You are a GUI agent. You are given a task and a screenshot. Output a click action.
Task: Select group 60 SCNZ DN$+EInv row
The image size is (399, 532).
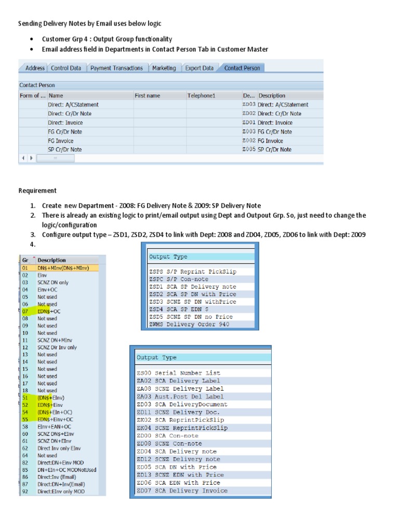pyautogui.click(x=59, y=434)
